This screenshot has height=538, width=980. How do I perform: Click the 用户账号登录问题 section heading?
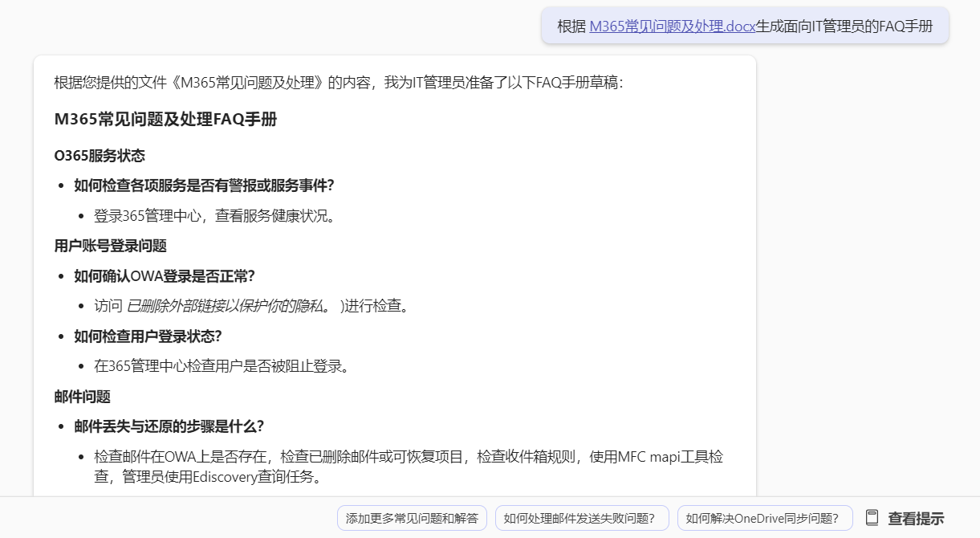110,246
